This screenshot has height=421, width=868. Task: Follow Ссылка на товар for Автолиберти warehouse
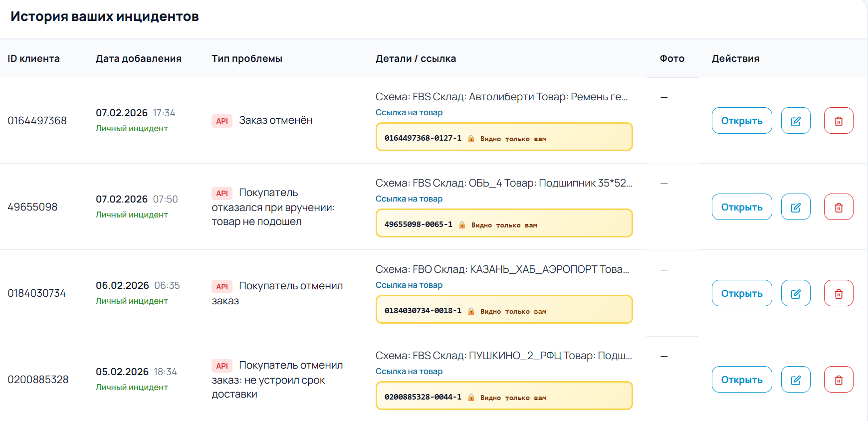tap(409, 113)
